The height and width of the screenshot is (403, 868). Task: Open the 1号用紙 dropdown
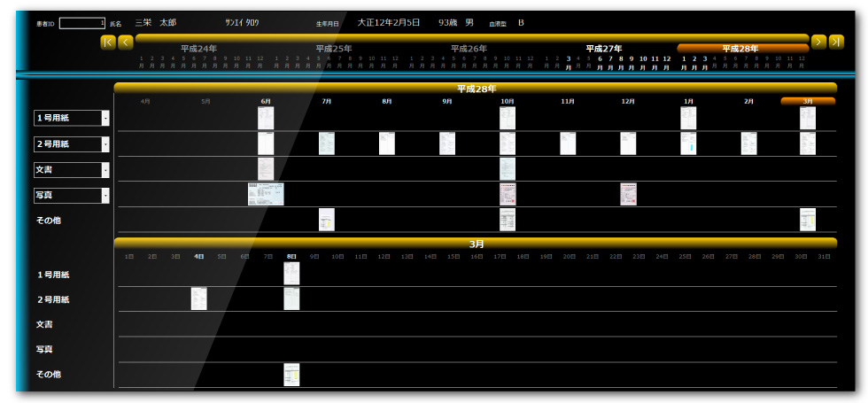105,118
